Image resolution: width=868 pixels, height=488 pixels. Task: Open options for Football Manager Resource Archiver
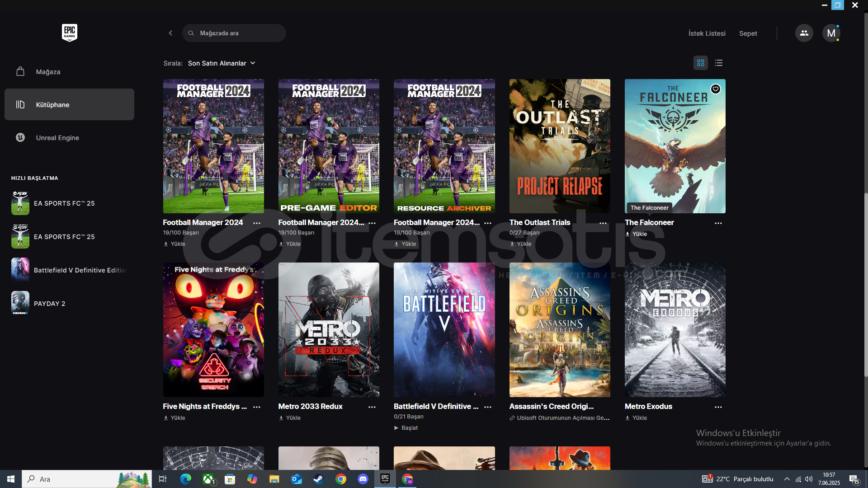click(488, 223)
